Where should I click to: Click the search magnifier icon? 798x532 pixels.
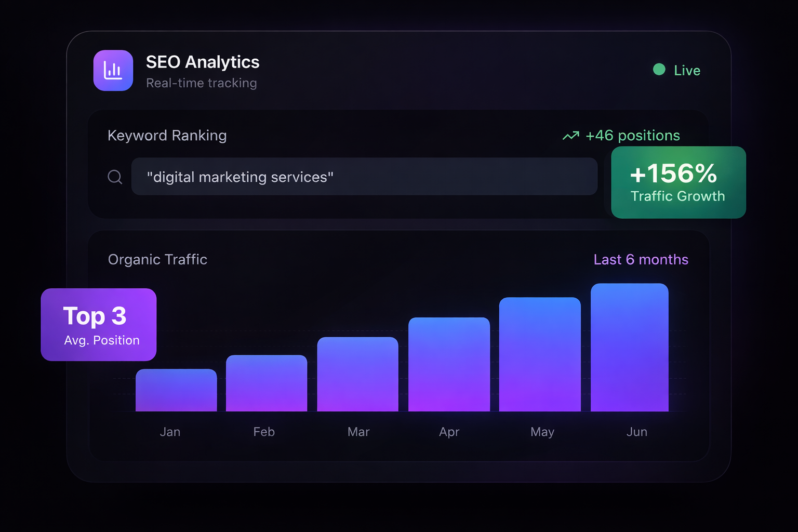(x=115, y=177)
